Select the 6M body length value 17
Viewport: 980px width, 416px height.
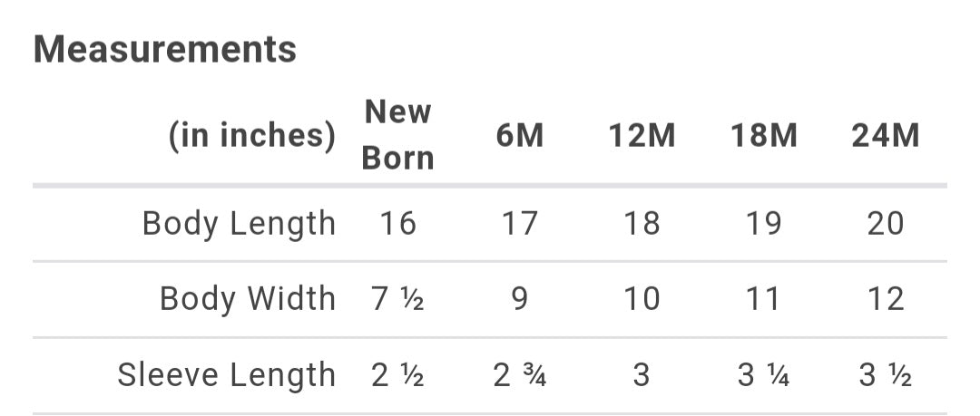tap(520, 223)
